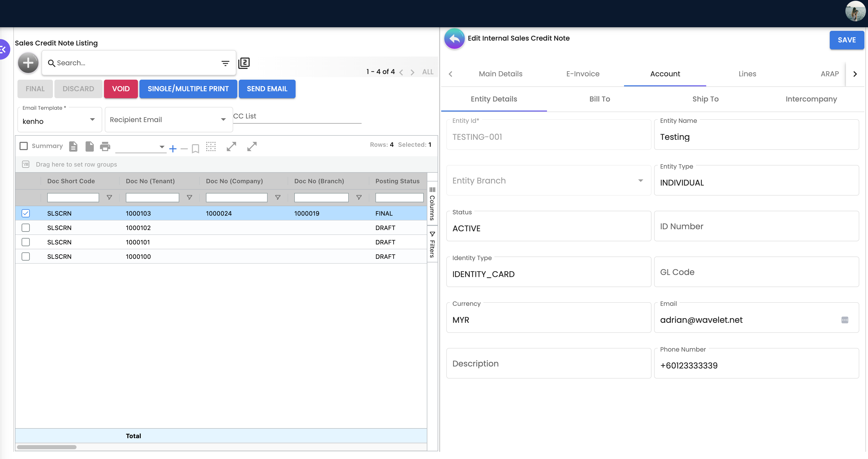The image size is (868, 459).
Task: Open the grid view selector dropdown
Action: pyautogui.click(x=141, y=147)
